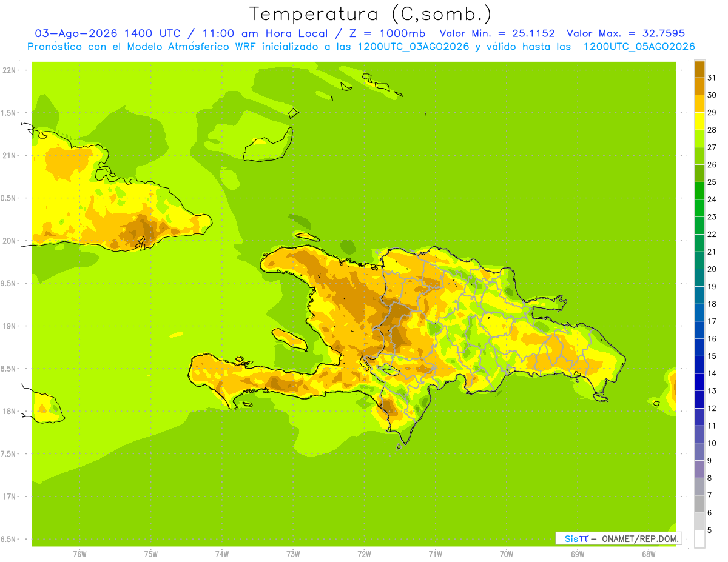Click the legend value "29"
Image resolution: width=728 pixels, height=562 pixels.
pos(712,112)
